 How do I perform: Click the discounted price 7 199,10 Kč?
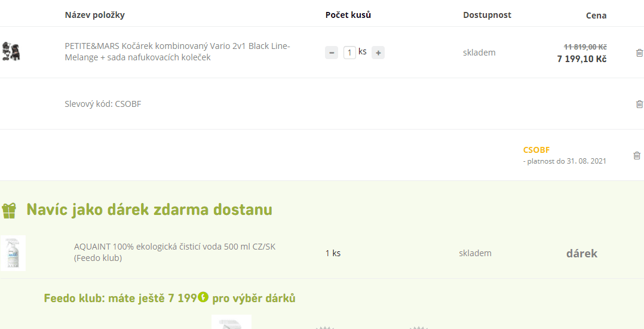582,59
